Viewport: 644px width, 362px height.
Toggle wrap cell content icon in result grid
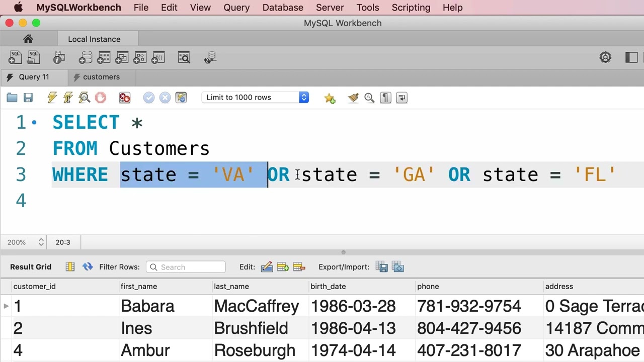(70, 267)
